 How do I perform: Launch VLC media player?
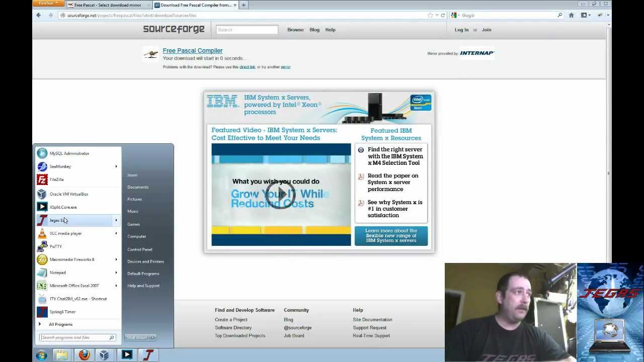78,233
